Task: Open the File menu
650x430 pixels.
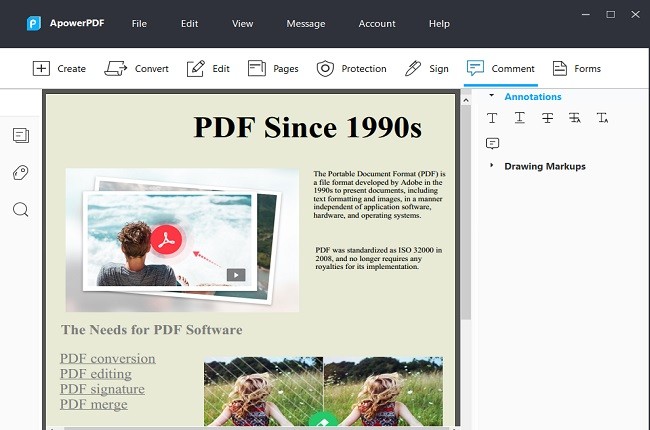Action: (x=139, y=24)
